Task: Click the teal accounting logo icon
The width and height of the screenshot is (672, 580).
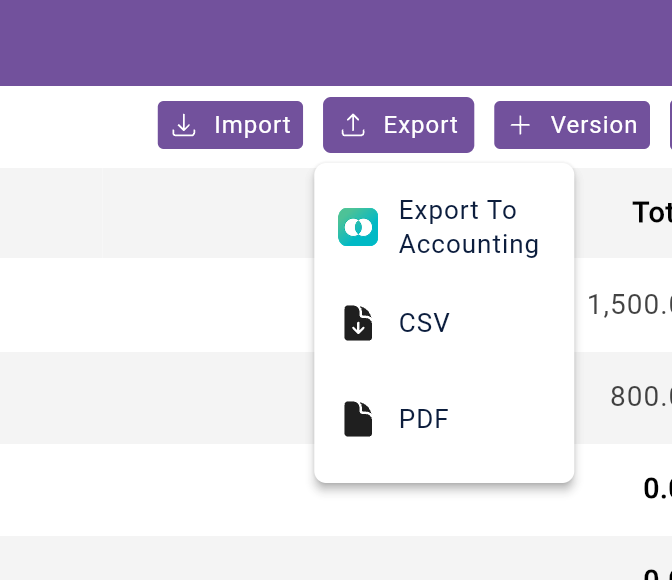Action: click(x=358, y=228)
